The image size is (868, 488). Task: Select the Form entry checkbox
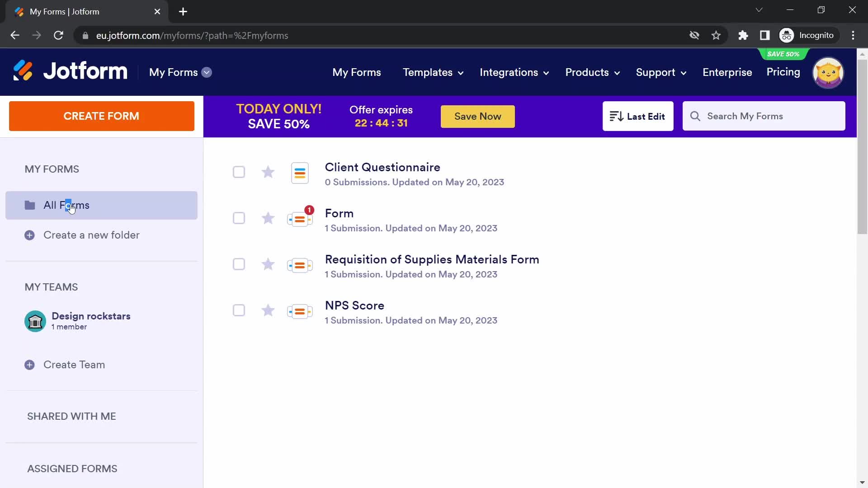pyautogui.click(x=239, y=218)
